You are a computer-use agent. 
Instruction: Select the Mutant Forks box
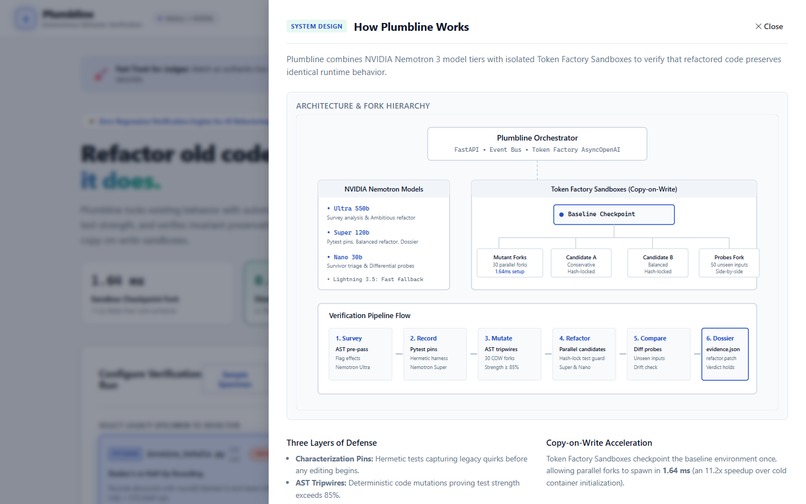[x=510, y=263]
